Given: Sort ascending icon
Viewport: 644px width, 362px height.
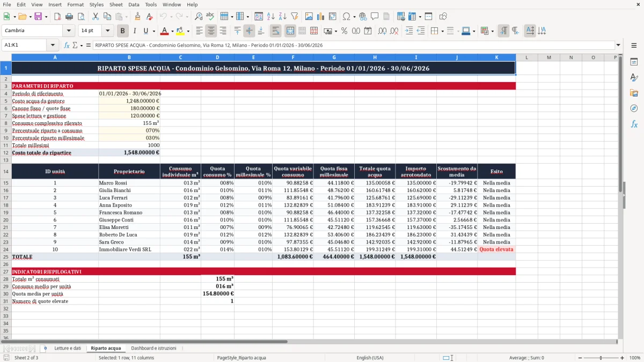Looking at the screenshot, I should pyautogui.click(x=271, y=17).
